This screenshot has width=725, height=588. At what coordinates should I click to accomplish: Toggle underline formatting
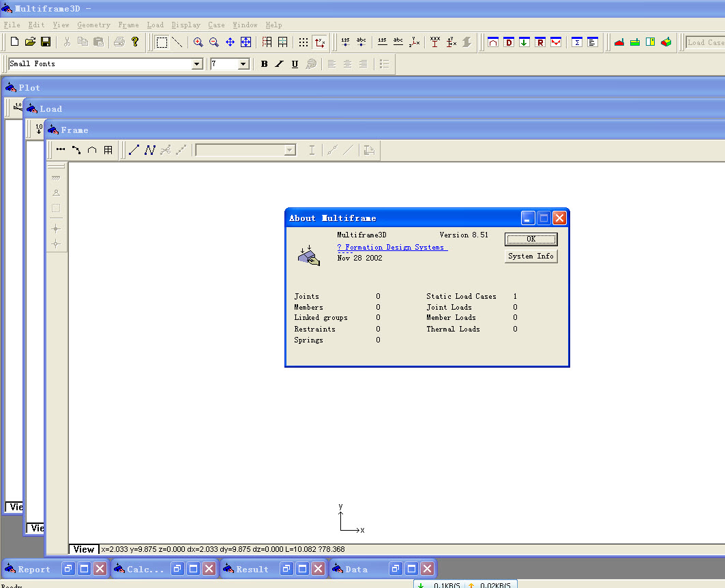point(295,64)
